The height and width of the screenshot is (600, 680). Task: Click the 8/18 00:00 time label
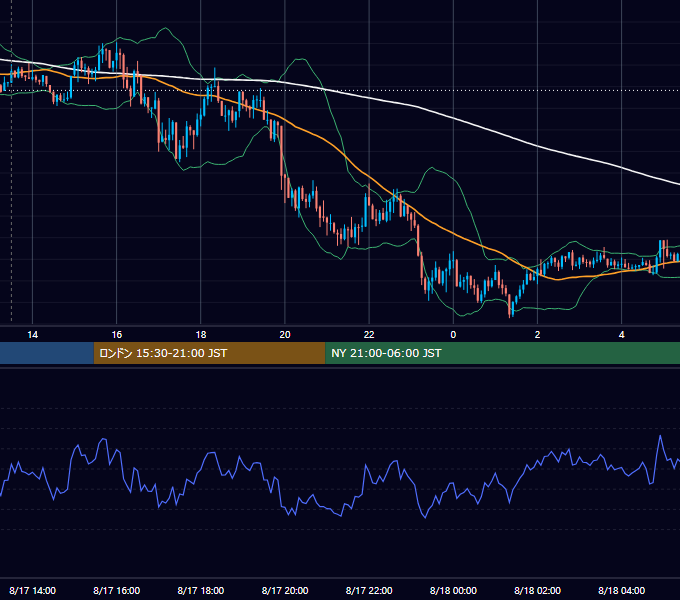click(453, 590)
